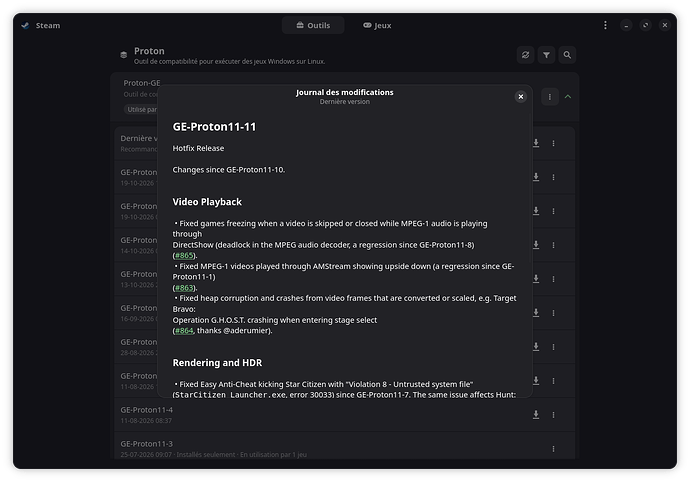The width and height of the screenshot is (690, 481).
Task: Click the refresh icon beside Proton title
Action: point(525,55)
